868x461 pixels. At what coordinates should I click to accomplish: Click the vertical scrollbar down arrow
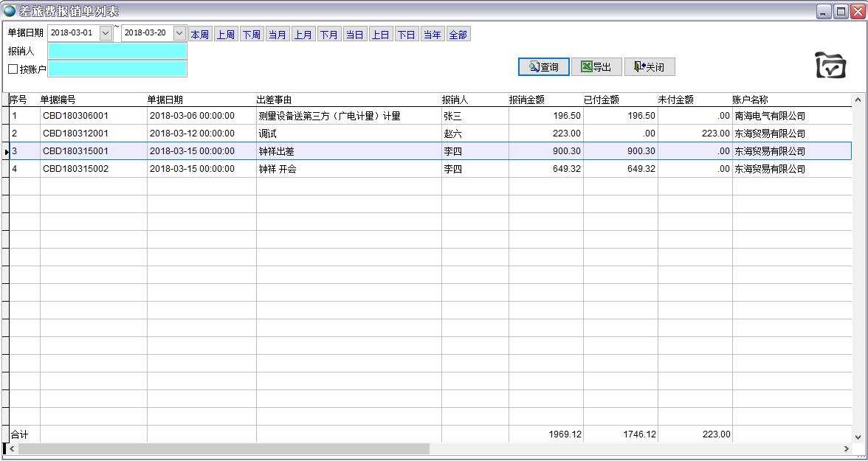(x=858, y=436)
